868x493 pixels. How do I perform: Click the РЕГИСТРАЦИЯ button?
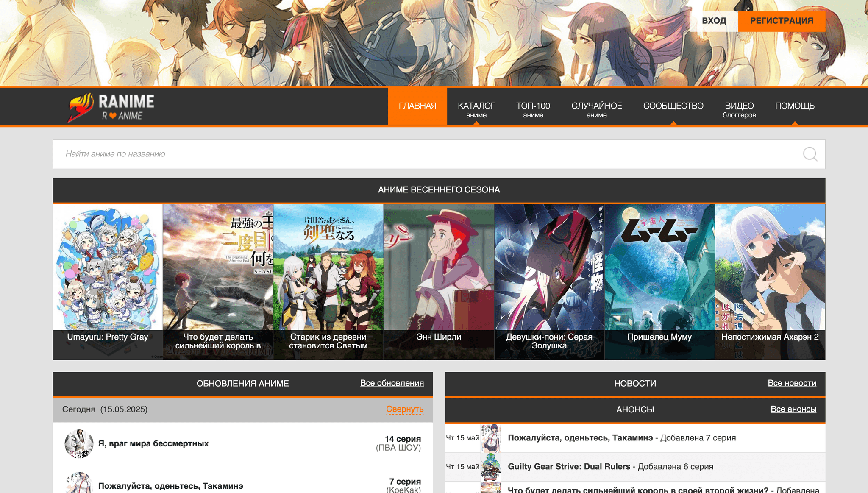pos(782,21)
